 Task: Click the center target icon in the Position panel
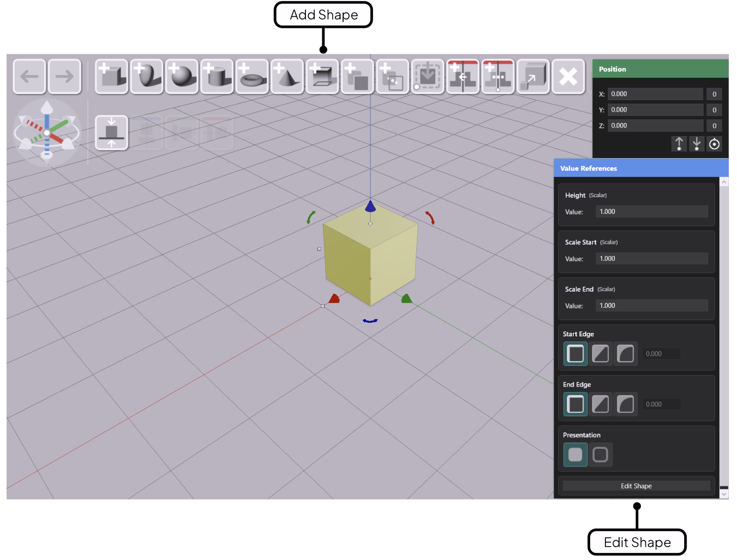[x=714, y=144]
